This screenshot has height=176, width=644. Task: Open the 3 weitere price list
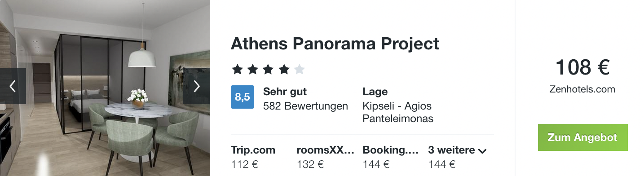(x=458, y=157)
